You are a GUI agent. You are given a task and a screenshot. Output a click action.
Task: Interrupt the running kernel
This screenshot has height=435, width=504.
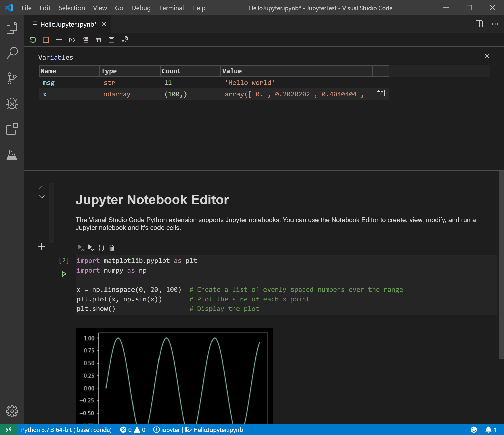coord(45,40)
